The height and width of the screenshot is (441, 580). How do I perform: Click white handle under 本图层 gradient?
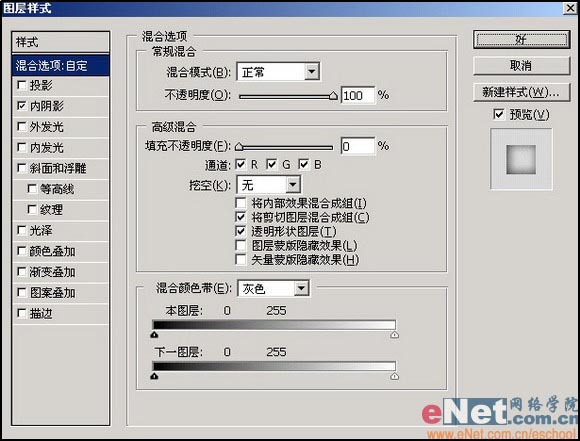[395, 335]
